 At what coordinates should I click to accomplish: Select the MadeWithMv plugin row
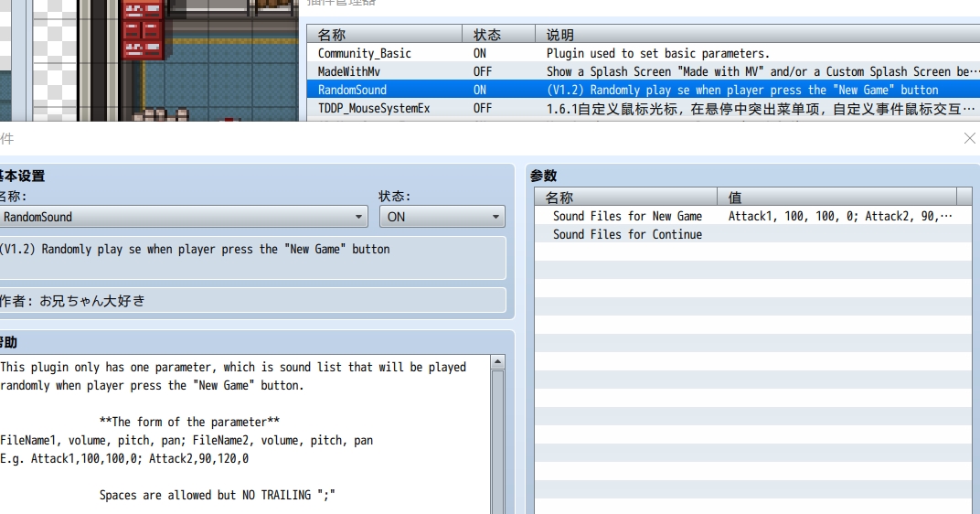tap(644, 71)
